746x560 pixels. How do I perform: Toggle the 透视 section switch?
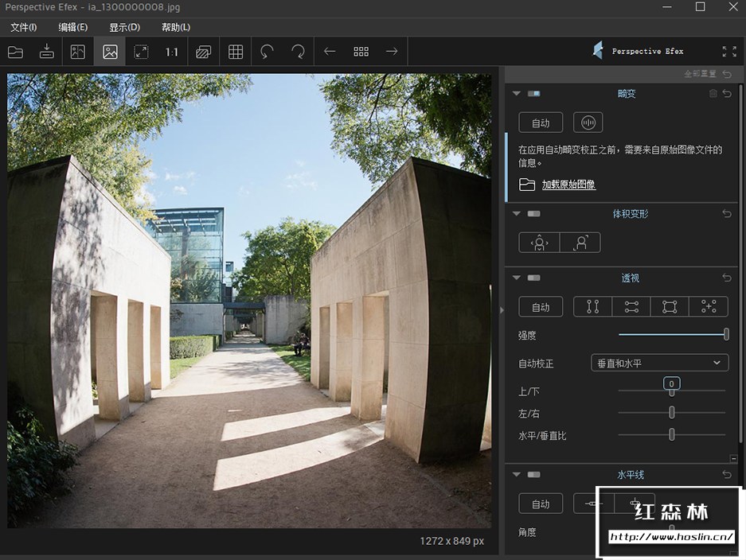tap(533, 278)
